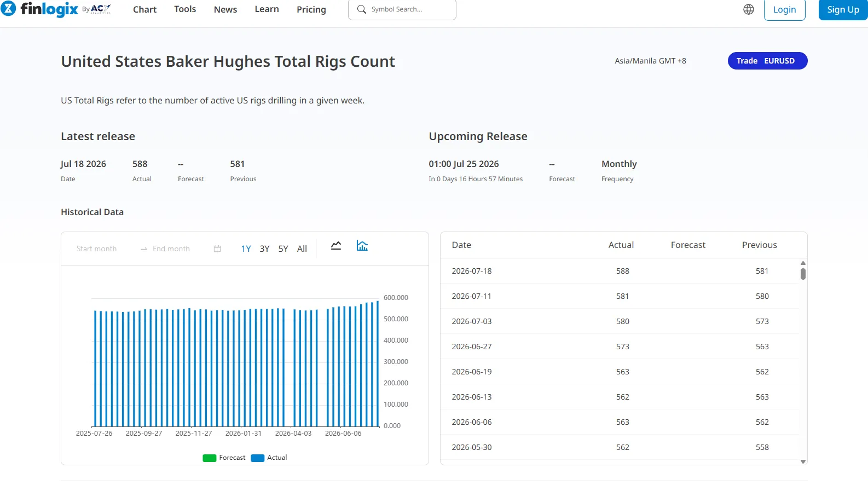868x485 pixels.
Task: Switch to line chart view
Action: click(x=336, y=246)
